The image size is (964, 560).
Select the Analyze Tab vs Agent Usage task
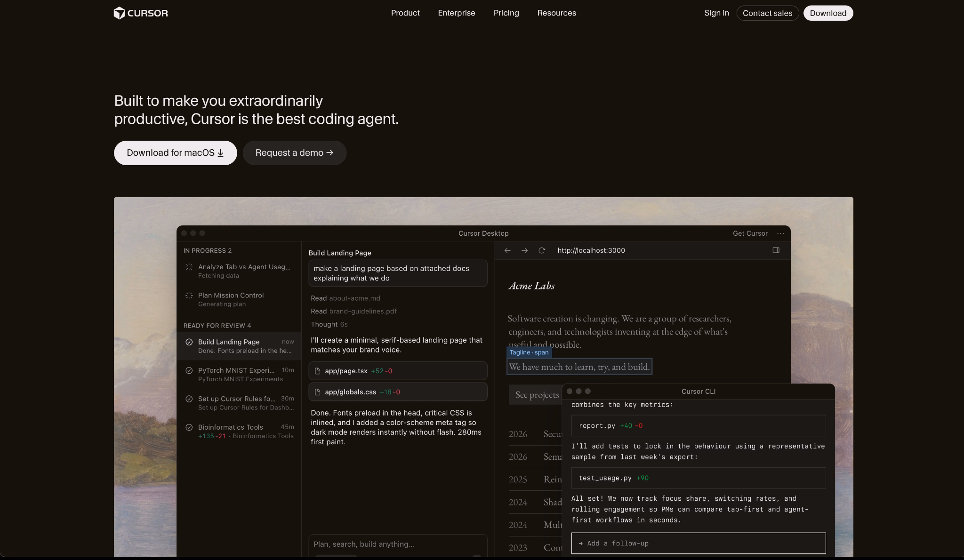point(239,271)
